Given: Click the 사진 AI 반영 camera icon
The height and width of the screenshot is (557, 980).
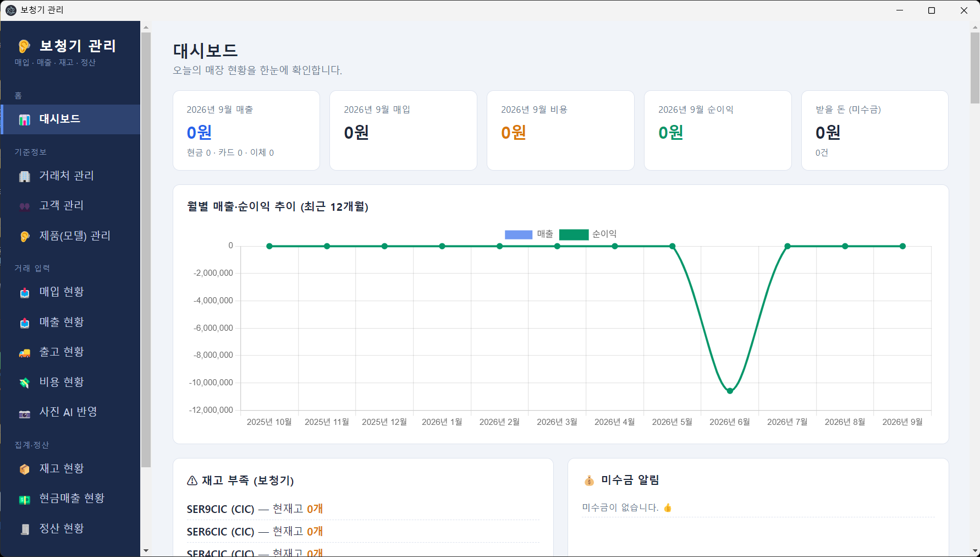Looking at the screenshot, I should coord(25,413).
